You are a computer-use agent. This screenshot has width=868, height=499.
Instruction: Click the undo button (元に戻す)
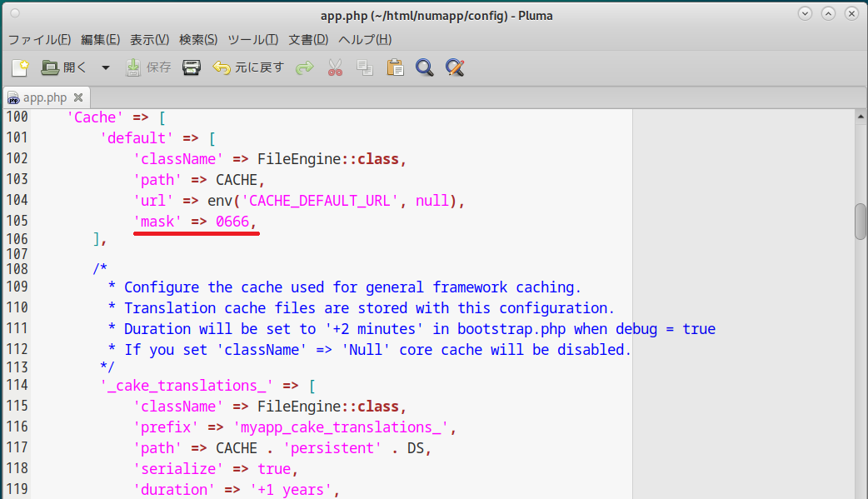(248, 67)
